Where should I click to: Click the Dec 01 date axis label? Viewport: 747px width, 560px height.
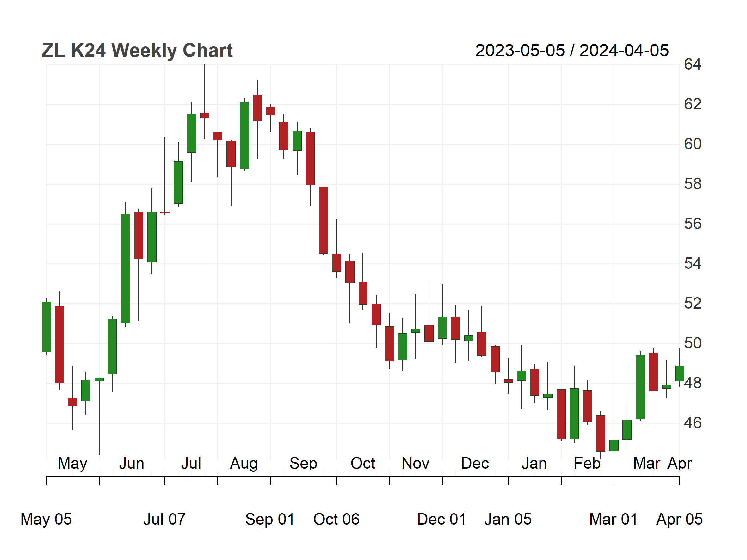[x=442, y=519]
